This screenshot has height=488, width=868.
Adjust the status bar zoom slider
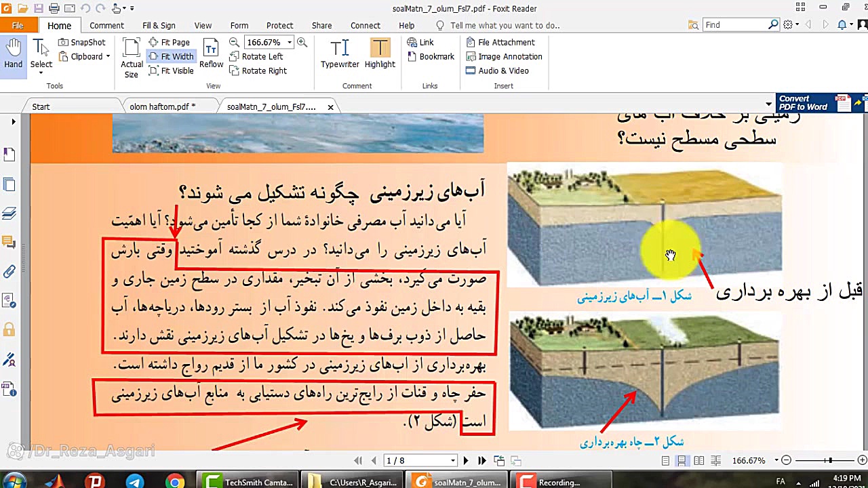[829, 460]
